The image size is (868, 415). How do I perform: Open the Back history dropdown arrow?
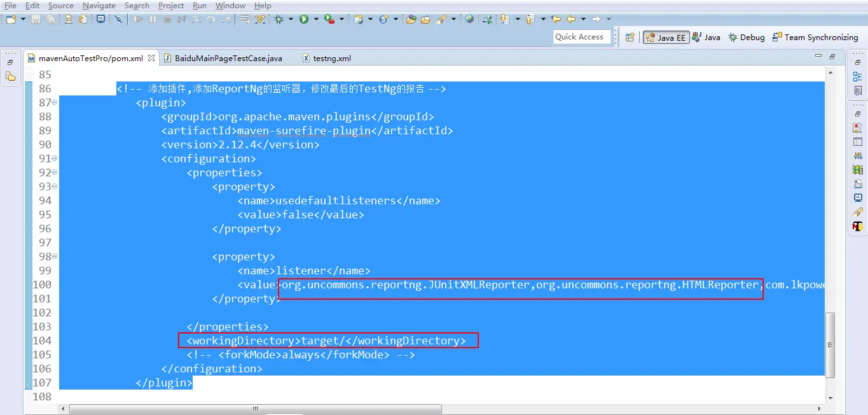(583, 19)
